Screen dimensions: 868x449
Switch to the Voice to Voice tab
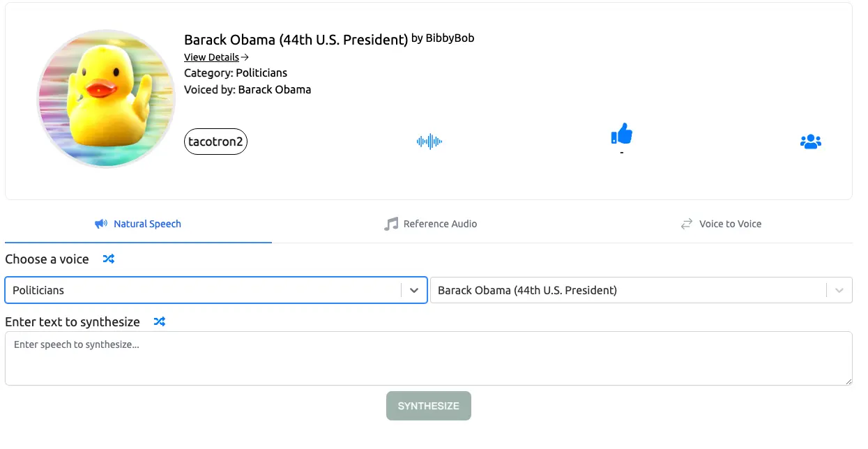coord(721,224)
